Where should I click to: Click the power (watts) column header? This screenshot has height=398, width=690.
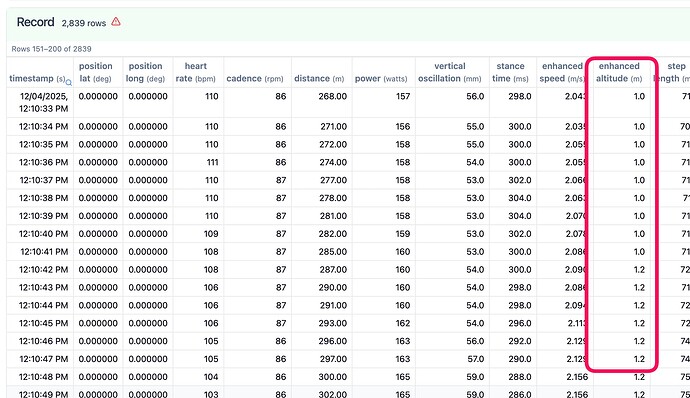(x=381, y=78)
